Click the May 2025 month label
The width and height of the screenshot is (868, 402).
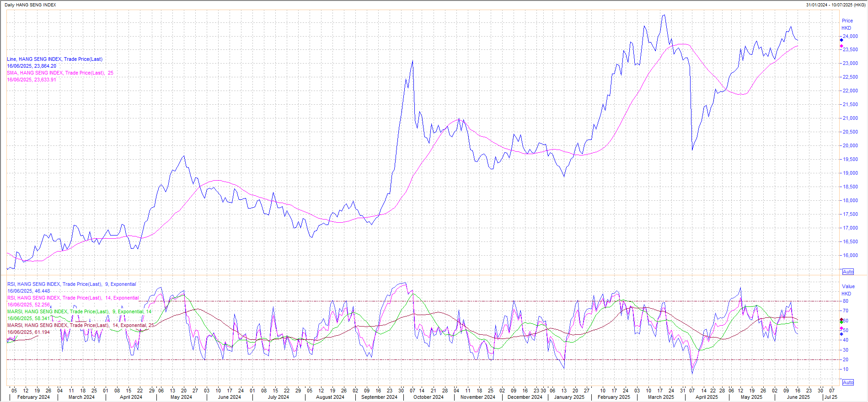point(751,397)
